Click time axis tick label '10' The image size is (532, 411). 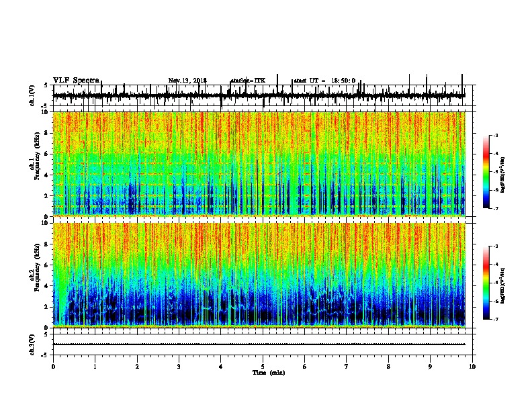(472, 366)
